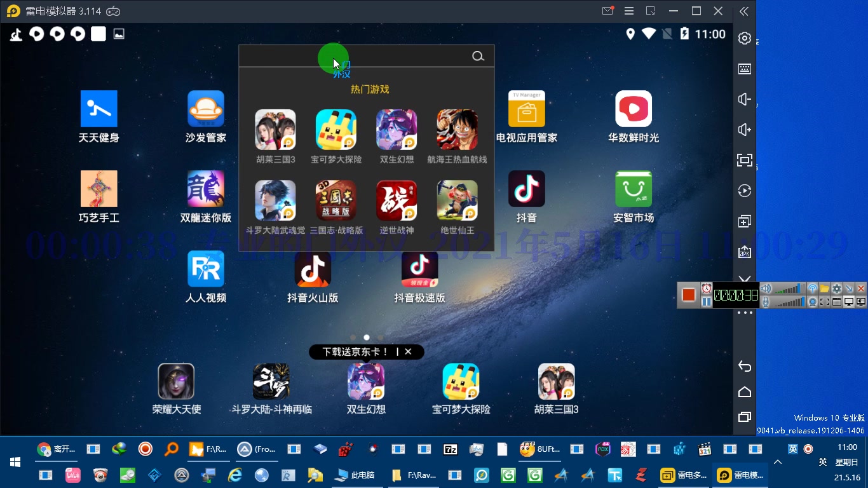The width and height of the screenshot is (868, 488).
Task: Open emulator settings gear in sidebar
Action: point(745,38)
